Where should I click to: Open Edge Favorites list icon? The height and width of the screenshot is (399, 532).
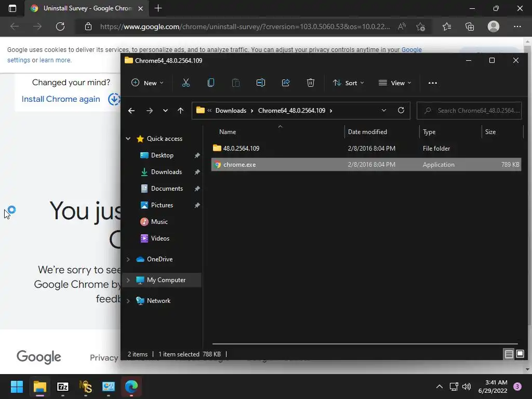pos(447,26)
